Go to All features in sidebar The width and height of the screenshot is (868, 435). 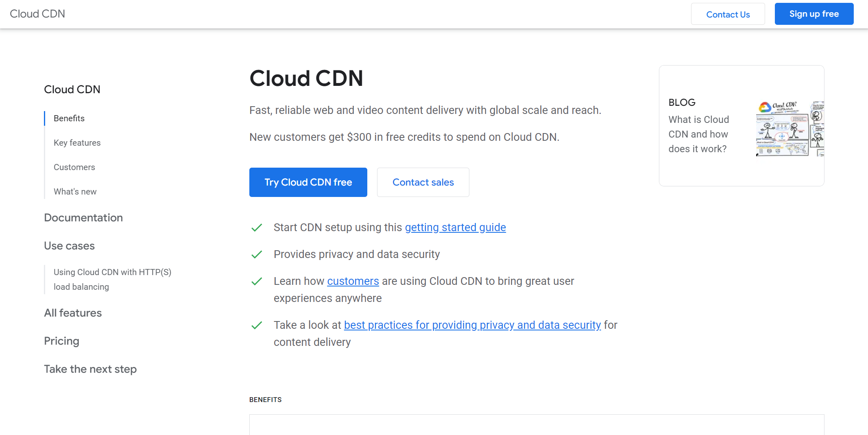73,313
